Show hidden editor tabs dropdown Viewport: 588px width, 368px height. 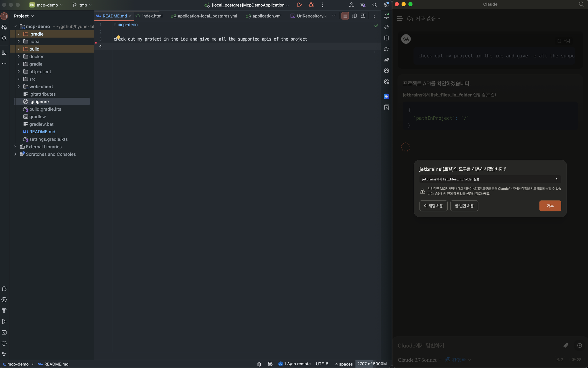tap(334, 16)
